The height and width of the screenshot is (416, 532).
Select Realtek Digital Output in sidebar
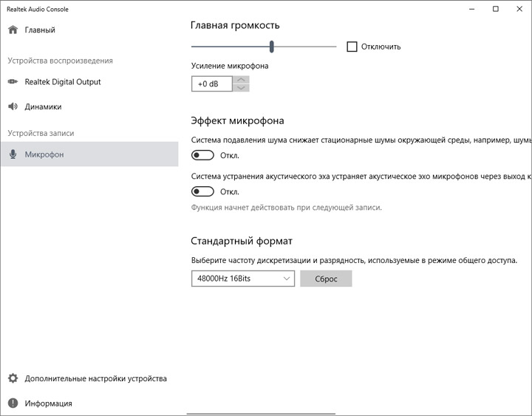62,82
